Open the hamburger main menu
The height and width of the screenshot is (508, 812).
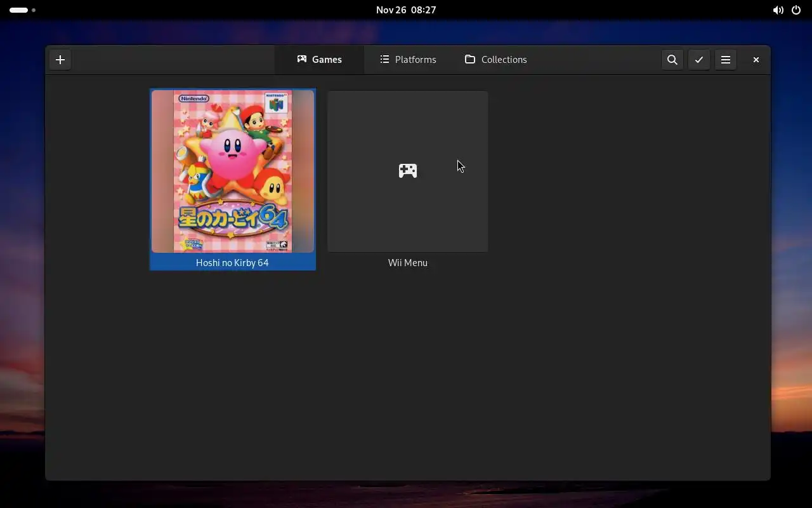click(726, 60)
